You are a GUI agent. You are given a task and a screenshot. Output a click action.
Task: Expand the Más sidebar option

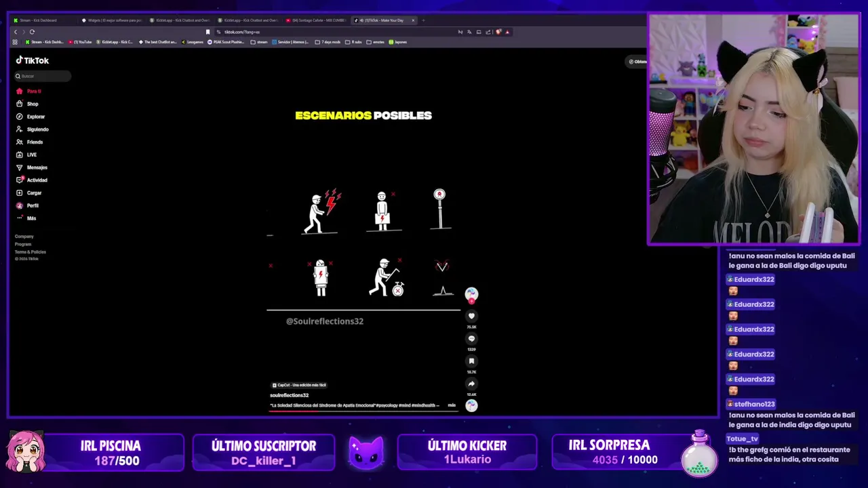click(26, 218)
